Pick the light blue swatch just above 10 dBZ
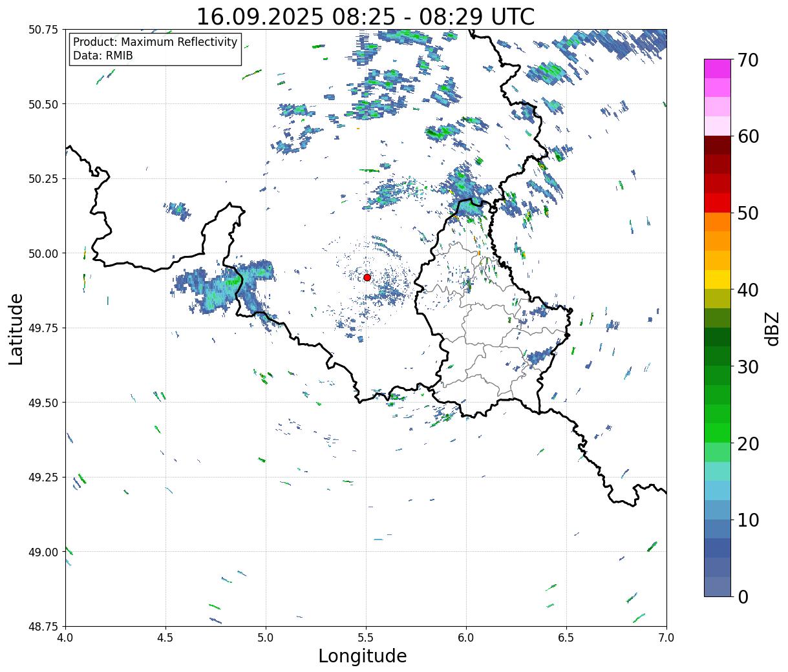The height and width of the screenshot is (672, 788). 718,510
